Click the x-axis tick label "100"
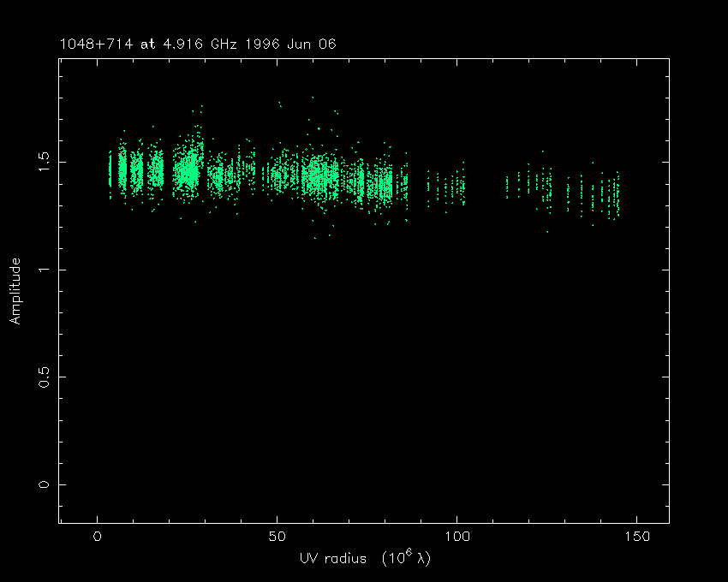The width and height of the screenshot is (728, 582). click(456, 537)
